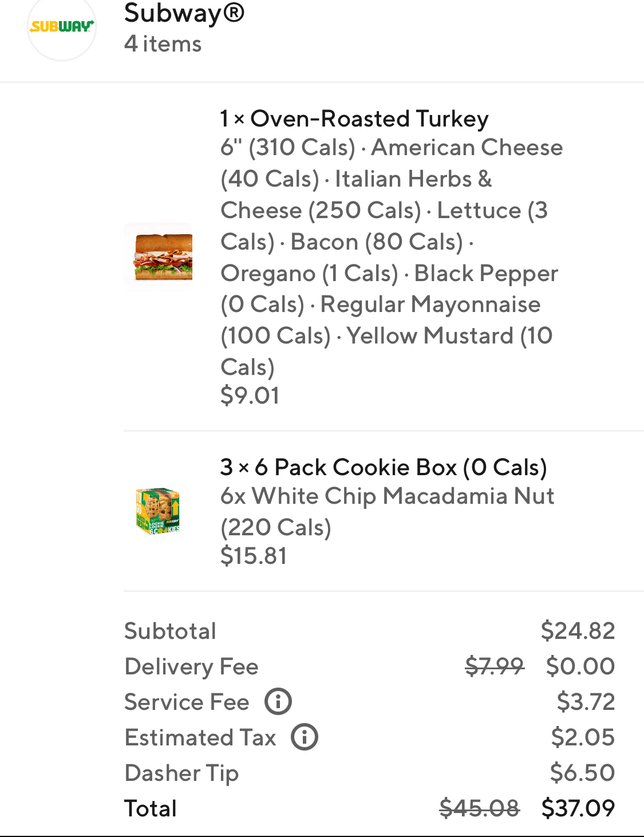The image size is (644, 837).
Task: Click the $15.81 cookie box price
Action: (254, 556)
